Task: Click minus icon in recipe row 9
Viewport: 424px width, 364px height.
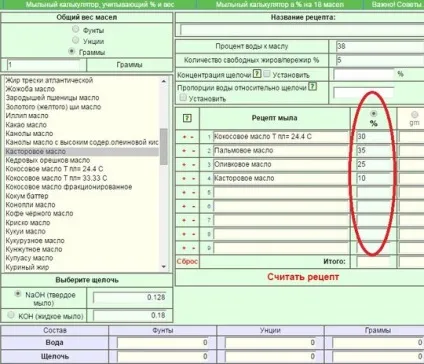Action: [x=193, y=248]
